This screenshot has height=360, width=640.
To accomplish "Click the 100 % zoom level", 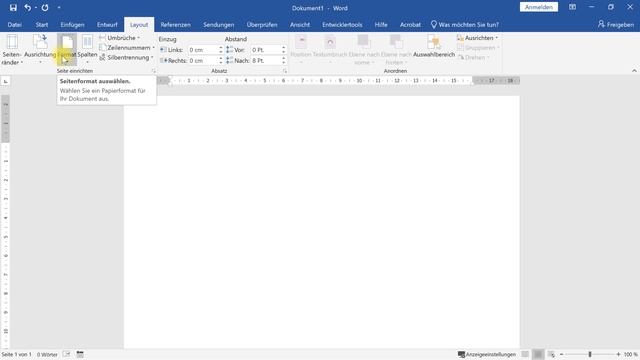I will point(631,354).
